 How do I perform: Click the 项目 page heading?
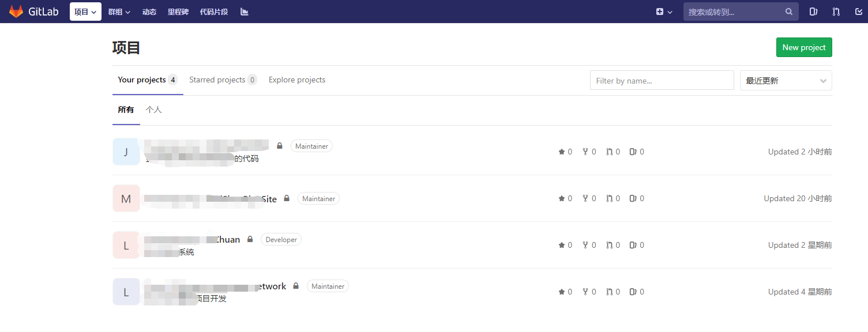coord(126,48)
